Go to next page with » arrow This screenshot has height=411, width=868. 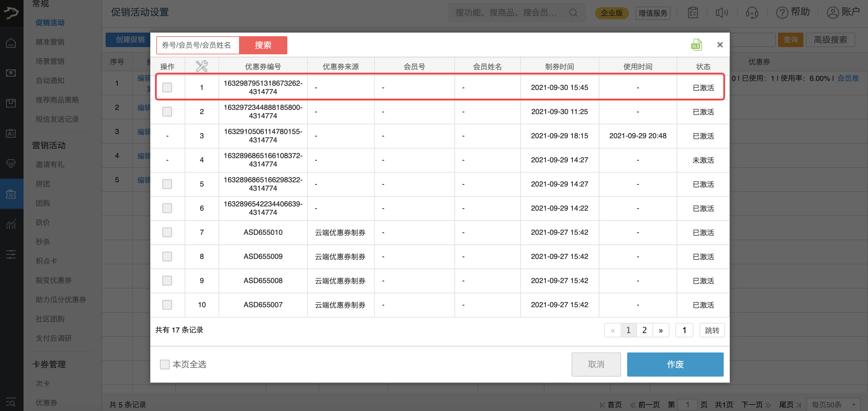click(661, 330)
